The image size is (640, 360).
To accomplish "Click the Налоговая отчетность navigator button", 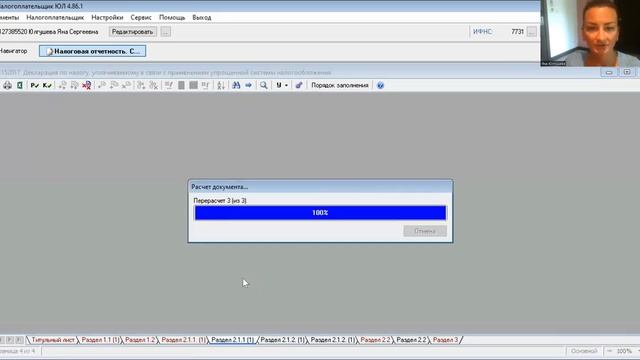I will pyautogui.click(x=93, y=51).
